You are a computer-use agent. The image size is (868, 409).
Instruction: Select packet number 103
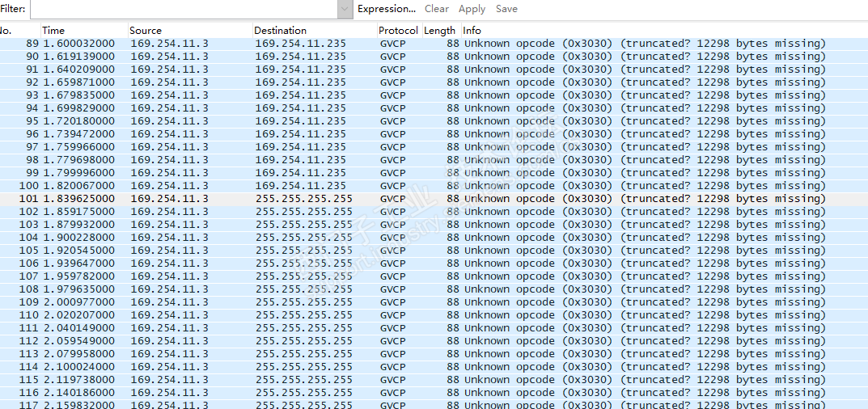pos(434,224)
